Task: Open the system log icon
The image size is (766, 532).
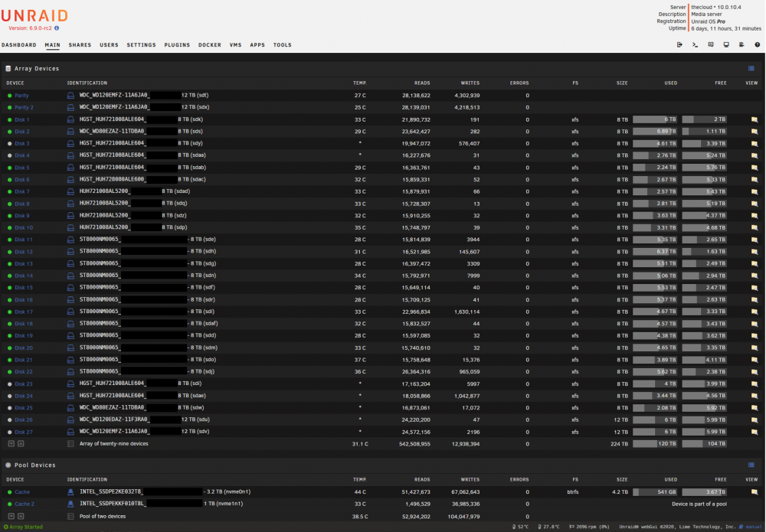Action: point(741,44)
